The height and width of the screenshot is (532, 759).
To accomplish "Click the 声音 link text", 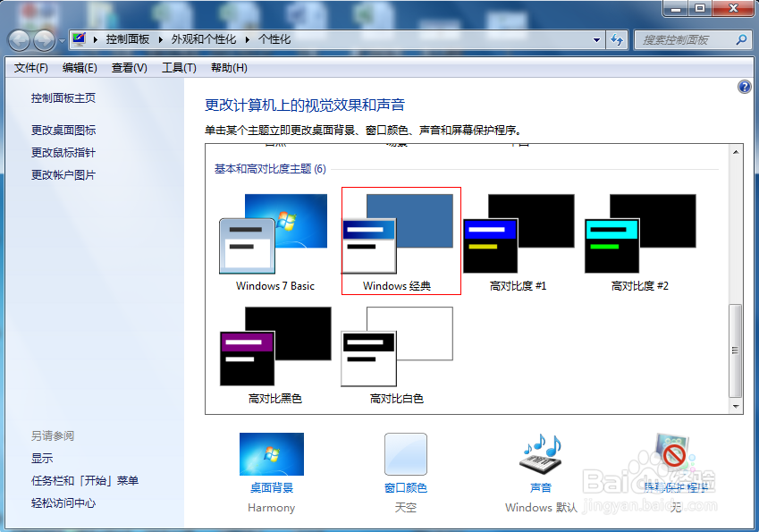I will tap(541, 487).
